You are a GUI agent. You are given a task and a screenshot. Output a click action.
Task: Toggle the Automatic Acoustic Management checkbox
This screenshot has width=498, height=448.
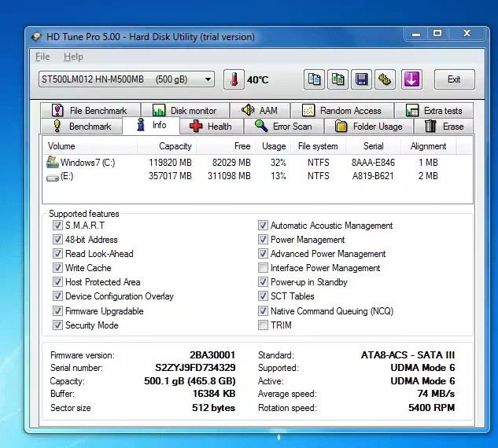[x=263, y=226]
